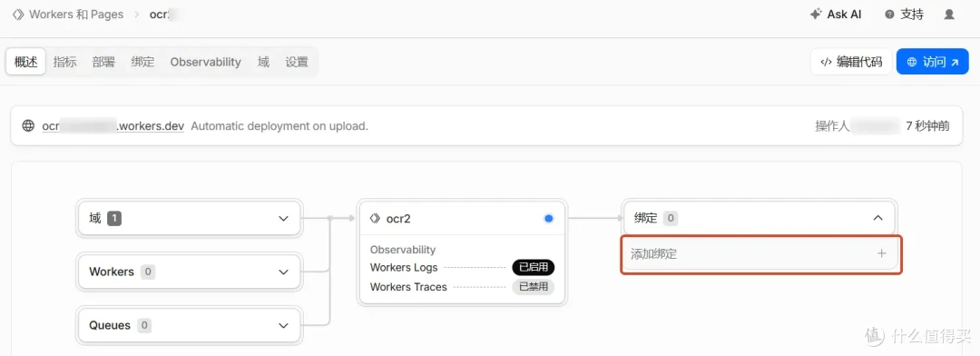Open the workers.dev domain link
The image size is (980, 356).
pos(113,126)
